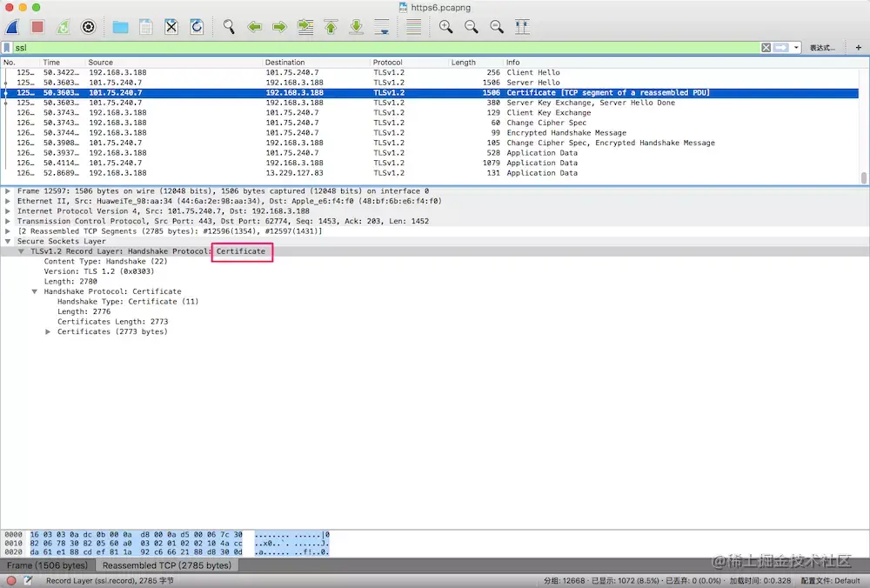Save this capture file icon

146,27
